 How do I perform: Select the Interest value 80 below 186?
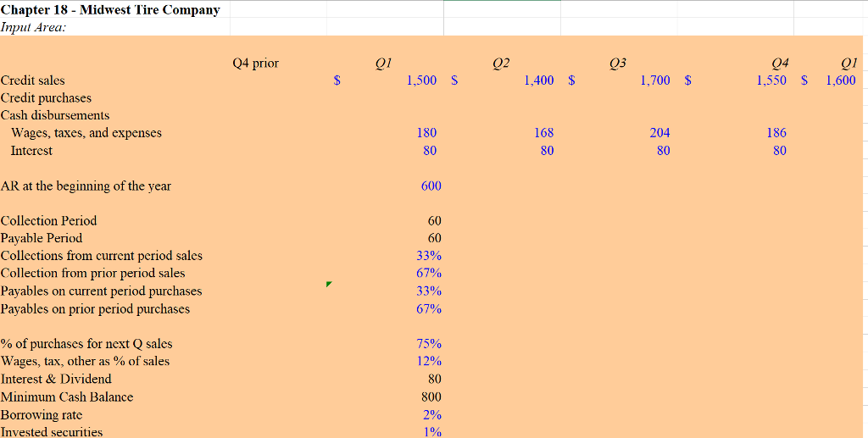click(780, 151)
